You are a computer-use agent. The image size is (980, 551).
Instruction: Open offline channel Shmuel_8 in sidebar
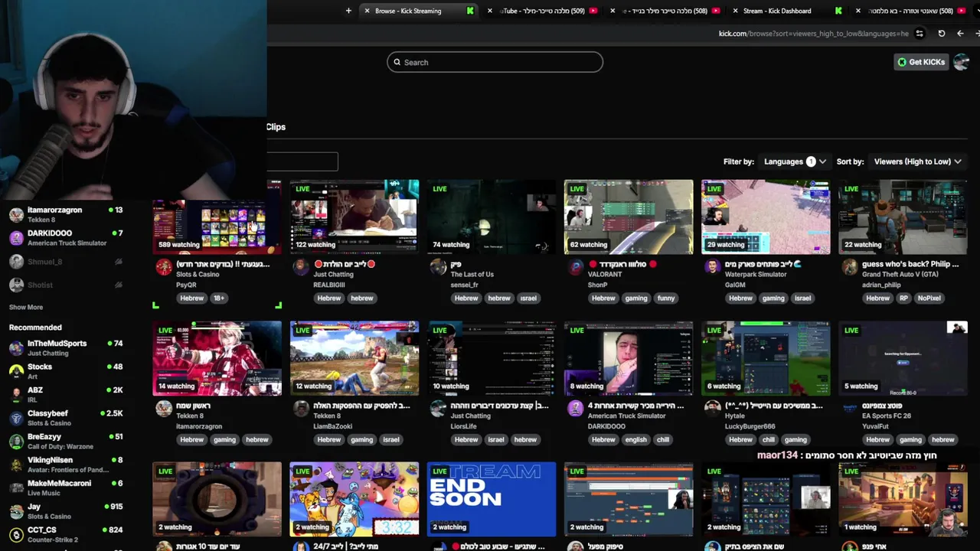64,262
